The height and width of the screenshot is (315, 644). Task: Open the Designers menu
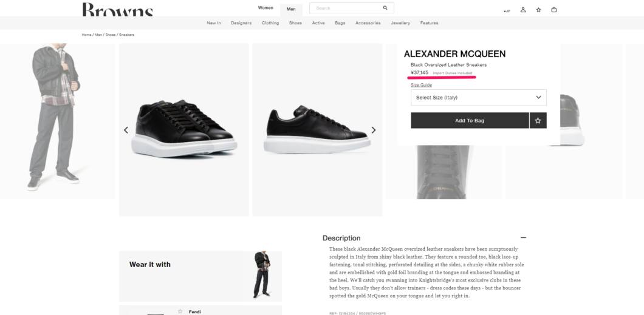point(241,23)
